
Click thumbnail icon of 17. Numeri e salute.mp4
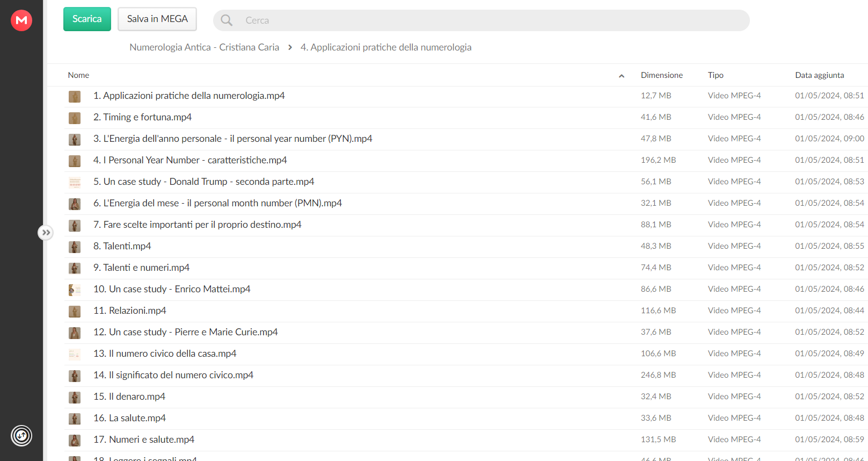point(75,440)
